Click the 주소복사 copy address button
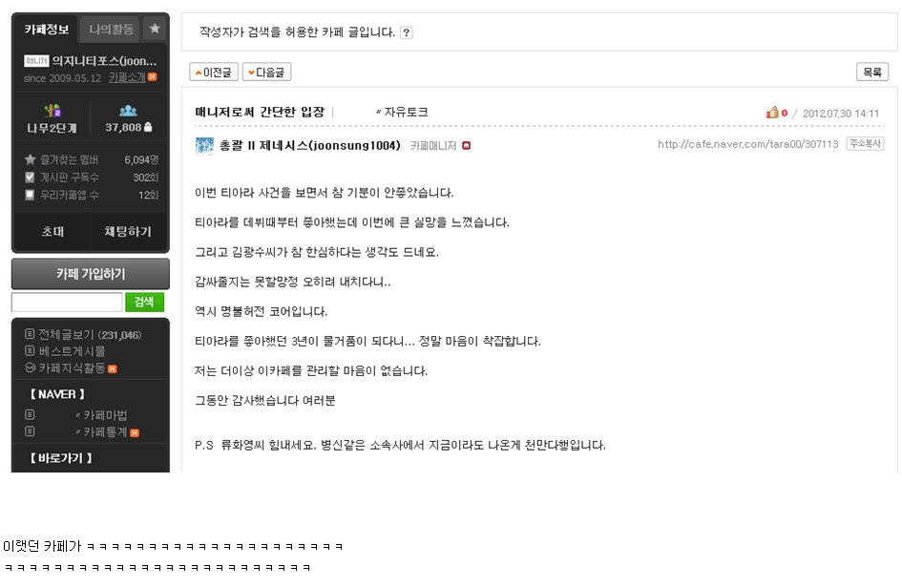Image resolution: width=902 pixels, height=588 pixels. [865, 144]
